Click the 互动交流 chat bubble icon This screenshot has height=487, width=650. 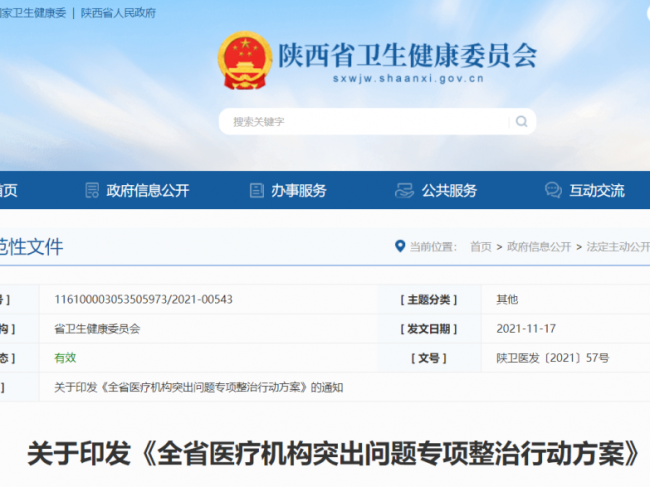point(553,190)
